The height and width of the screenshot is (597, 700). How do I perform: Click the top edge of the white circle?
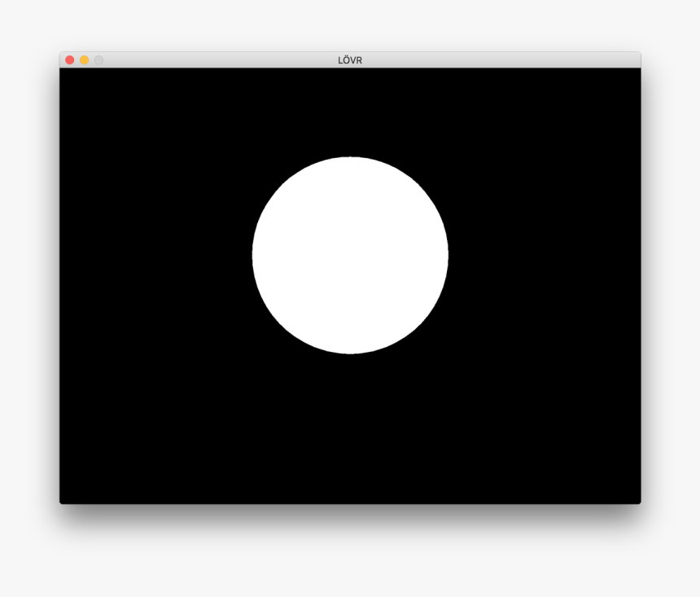coord(350,159)
